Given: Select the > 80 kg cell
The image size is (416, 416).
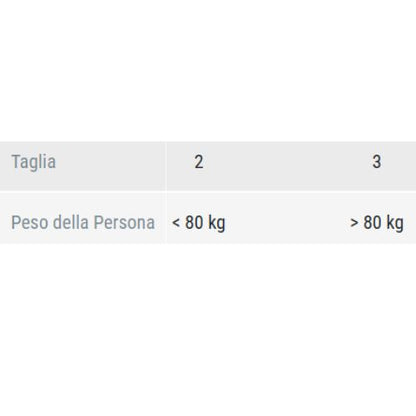Looking at the screenshot, I should click(x=377, y=223).
